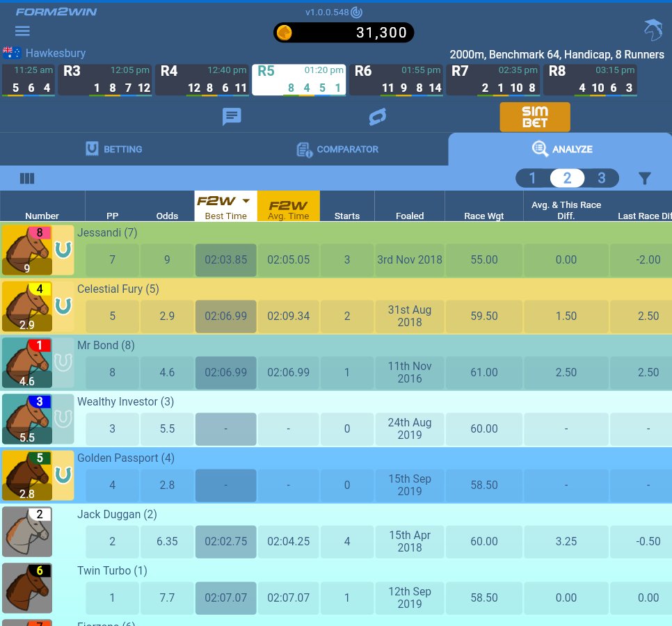Open the coin balance display

(x=344, y=33)
